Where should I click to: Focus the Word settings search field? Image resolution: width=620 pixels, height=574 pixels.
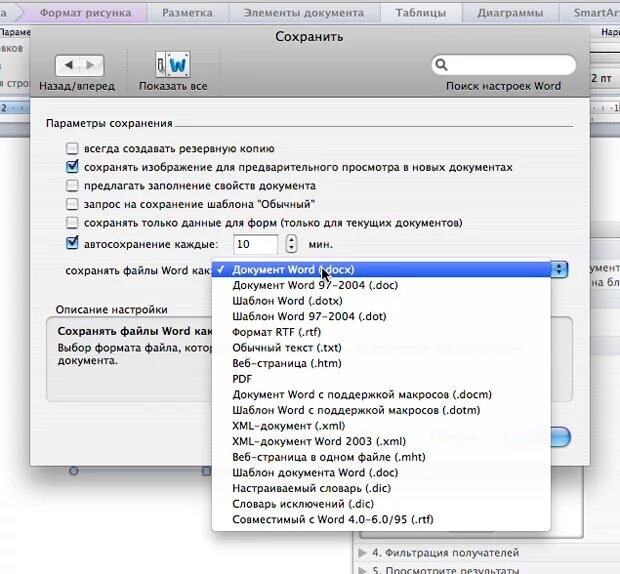click(504, 65)
